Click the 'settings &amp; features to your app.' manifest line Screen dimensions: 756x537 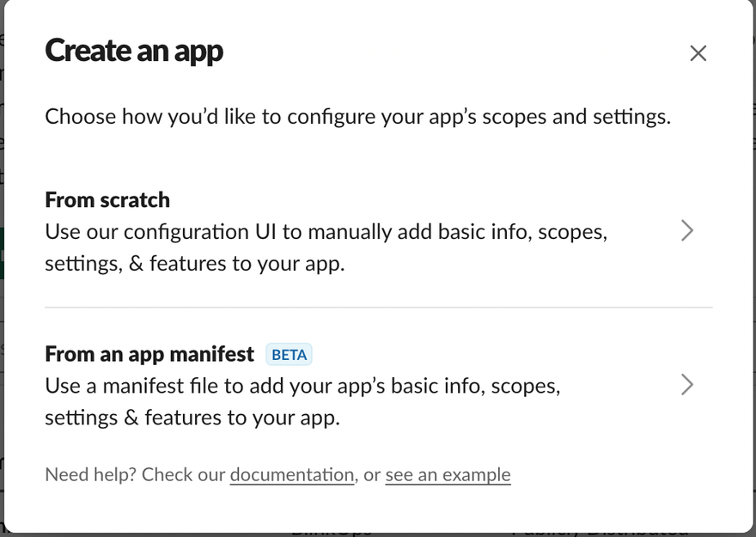(192, 418)
